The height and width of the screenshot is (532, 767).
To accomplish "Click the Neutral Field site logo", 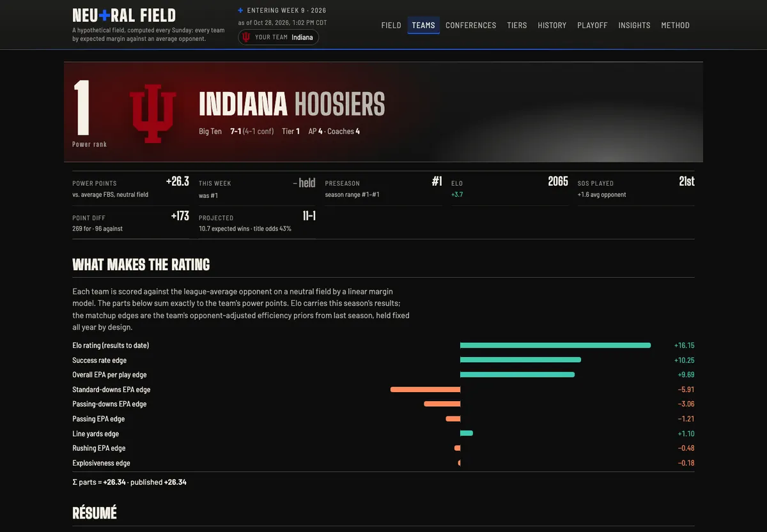I will 124,15.
